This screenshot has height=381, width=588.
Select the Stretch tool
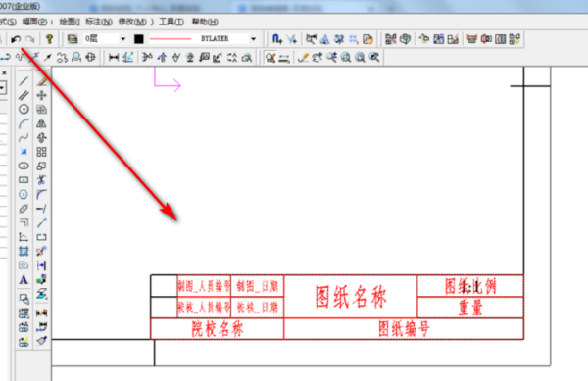tap(41, 222)
